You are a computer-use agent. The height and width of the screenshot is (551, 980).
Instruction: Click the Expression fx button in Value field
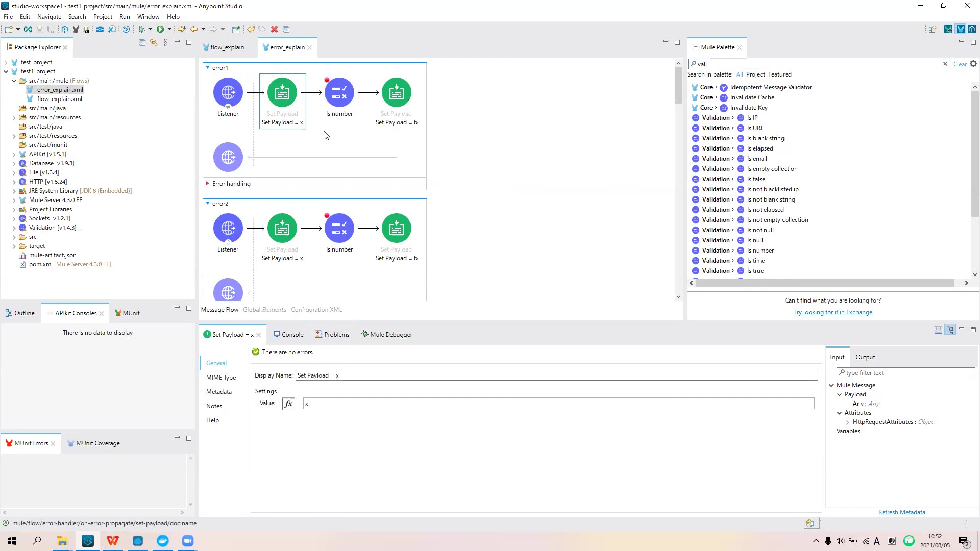pos(288,404)
